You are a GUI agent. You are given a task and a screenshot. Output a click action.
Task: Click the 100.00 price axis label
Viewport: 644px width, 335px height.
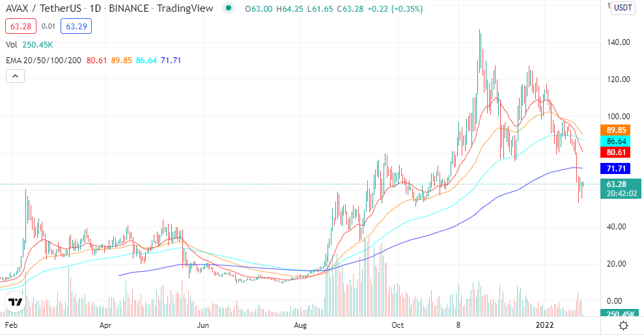coord(619,116)
